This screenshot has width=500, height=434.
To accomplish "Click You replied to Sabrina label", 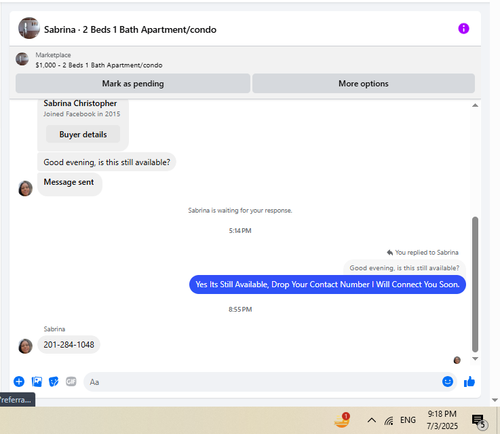I will (x=423, y=252).
